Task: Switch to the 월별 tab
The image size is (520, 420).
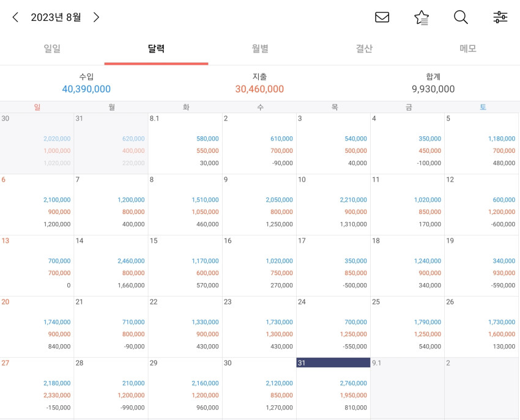Action: click(260, 49)
